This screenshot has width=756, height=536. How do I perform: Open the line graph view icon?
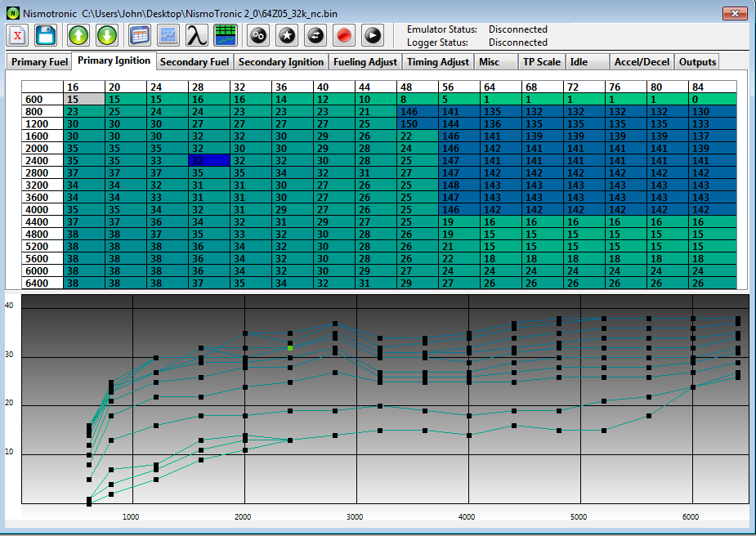click(x=168, y=35)
